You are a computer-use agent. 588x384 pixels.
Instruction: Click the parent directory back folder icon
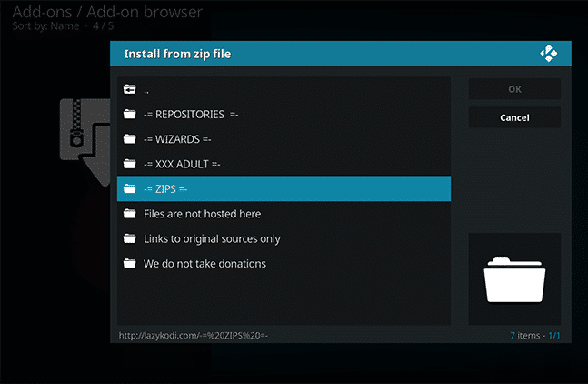point(130,89)
